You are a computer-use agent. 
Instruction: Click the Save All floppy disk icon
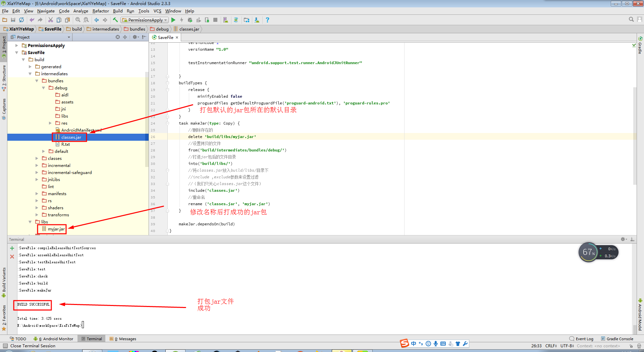point(13,20)
